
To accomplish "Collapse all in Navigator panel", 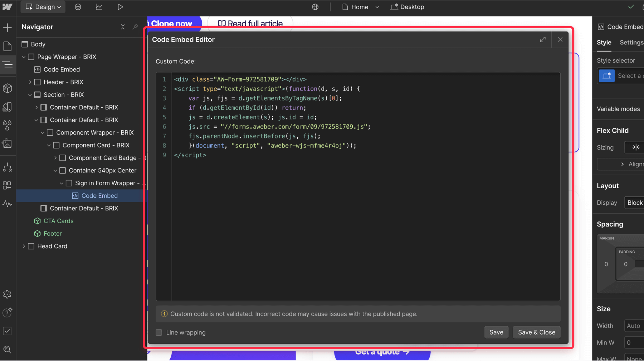I will click(123, 27).
